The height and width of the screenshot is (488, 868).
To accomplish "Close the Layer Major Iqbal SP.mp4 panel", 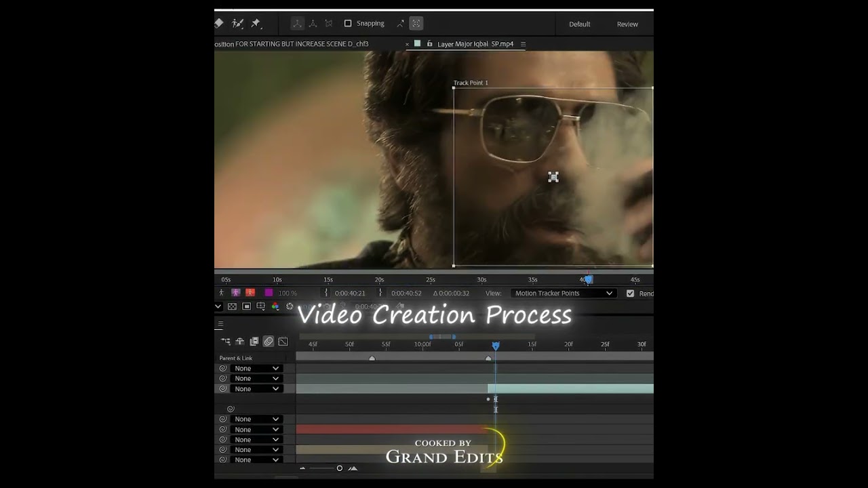I will (408, 44).
